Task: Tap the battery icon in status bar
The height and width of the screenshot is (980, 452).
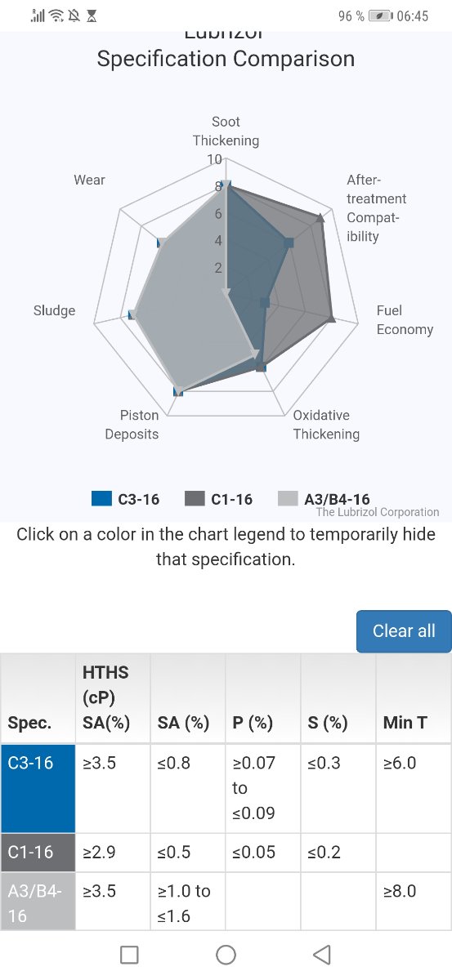Action: pos(380,16)
